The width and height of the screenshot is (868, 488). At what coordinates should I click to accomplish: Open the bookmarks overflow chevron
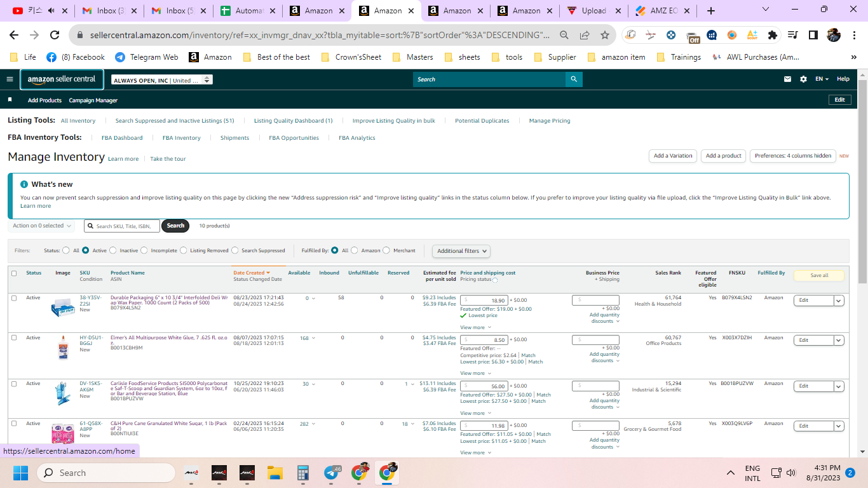(854, 57)
